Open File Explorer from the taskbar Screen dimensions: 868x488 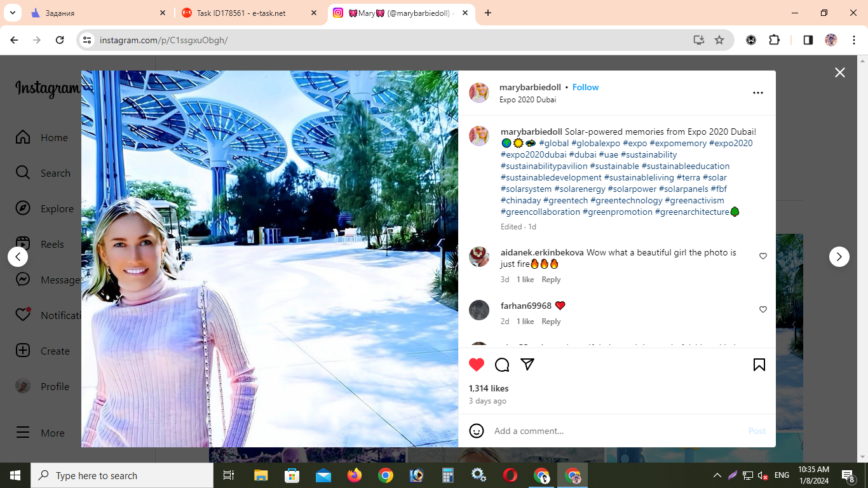(261, 475)
